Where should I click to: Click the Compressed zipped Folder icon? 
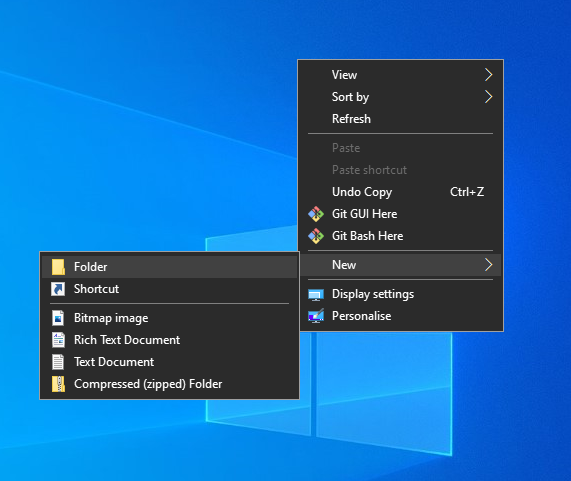coord(58,384)
